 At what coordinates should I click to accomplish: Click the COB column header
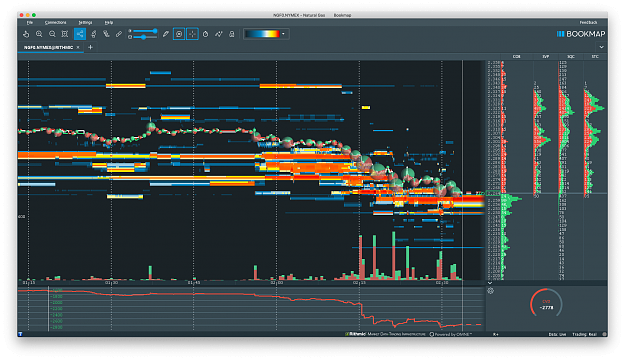pyautogui.click(x=517, y=57)
